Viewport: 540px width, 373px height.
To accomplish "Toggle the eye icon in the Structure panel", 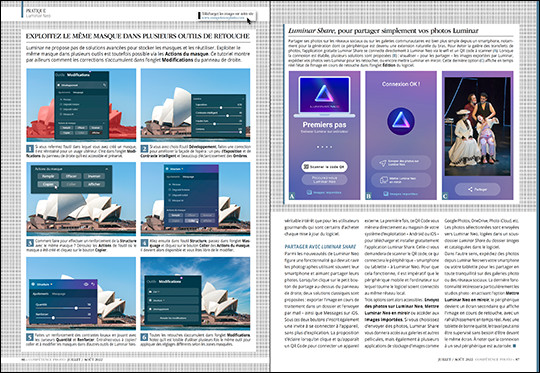I will (x=86, y=284).
